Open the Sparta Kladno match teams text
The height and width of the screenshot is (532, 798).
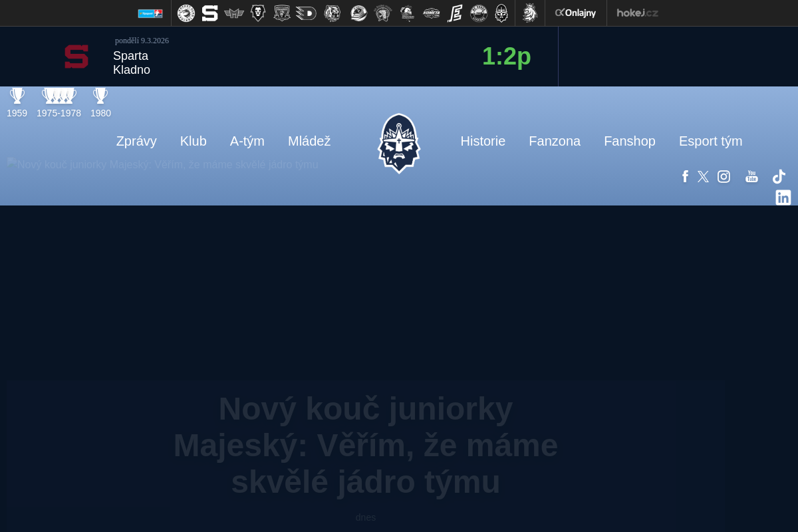coord(132,63)
